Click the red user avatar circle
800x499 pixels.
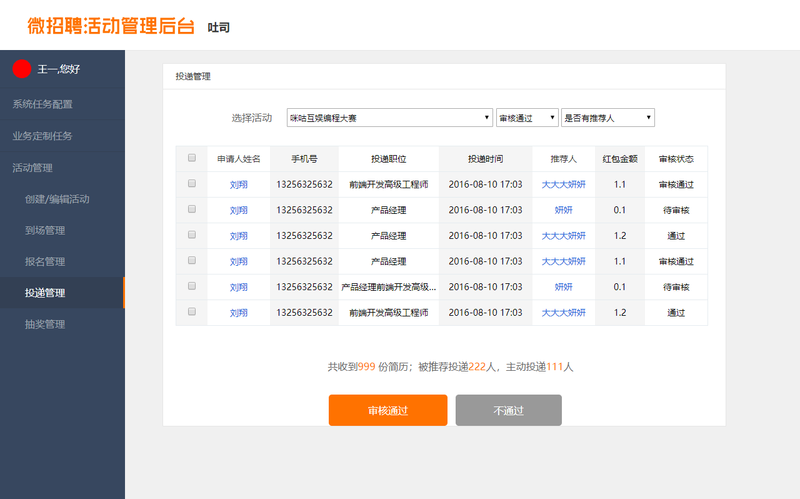click(22, 69)
